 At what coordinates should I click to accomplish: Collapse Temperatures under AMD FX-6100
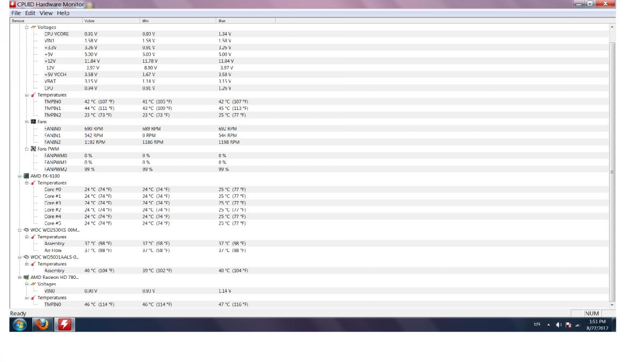[x=27, y=183]
